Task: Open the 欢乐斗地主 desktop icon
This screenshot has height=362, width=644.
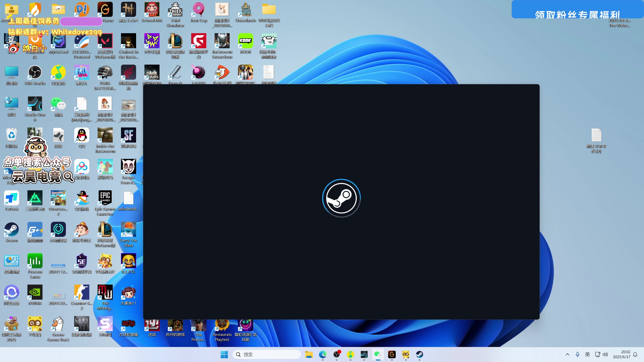Action: click(82, 232)
